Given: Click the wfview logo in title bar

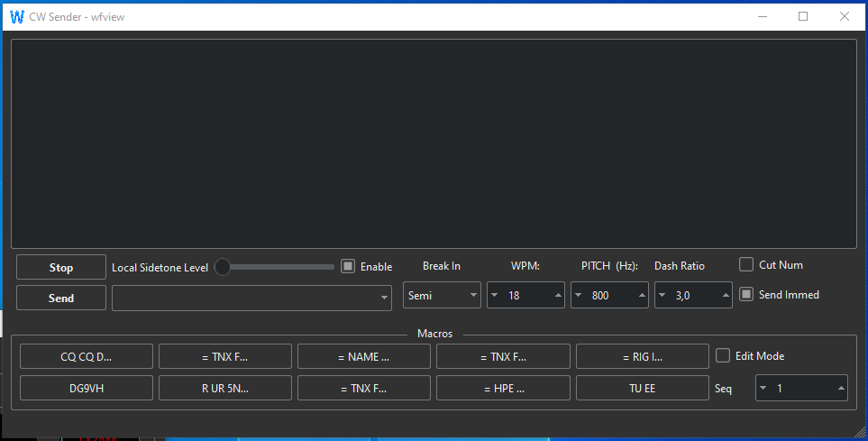Looking at the screenshot, I should point(16,16).
